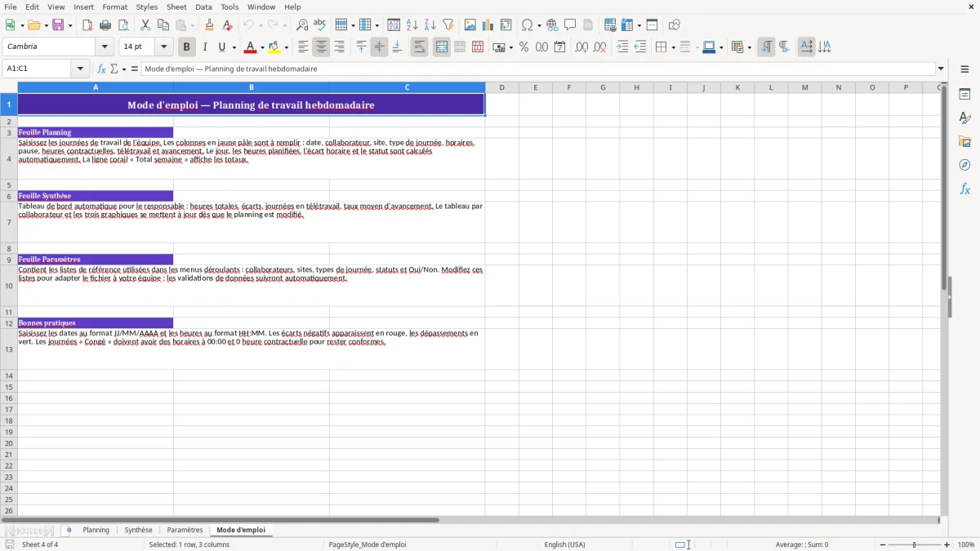
Task: Expand the formula bar
Action: [x=941, y=69]
